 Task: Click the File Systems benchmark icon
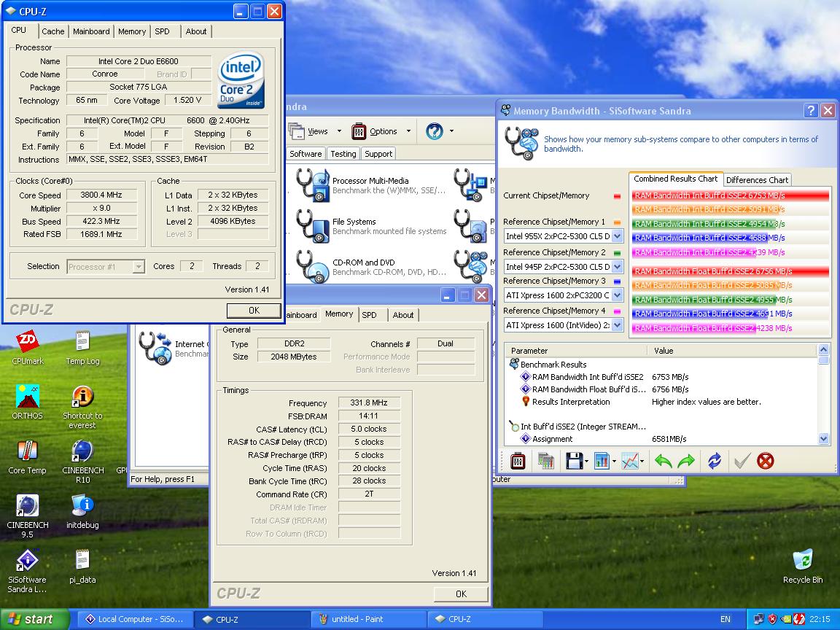(x=311, y=226)
